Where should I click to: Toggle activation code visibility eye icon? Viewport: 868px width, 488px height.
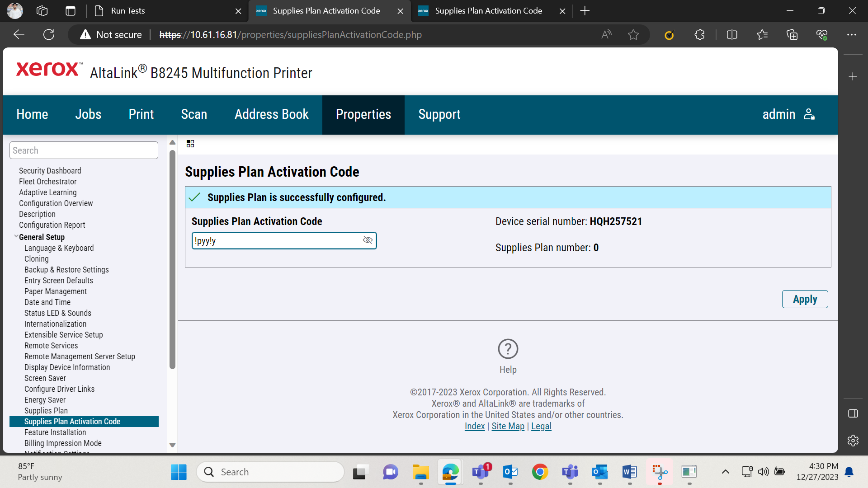pos(368,240)
